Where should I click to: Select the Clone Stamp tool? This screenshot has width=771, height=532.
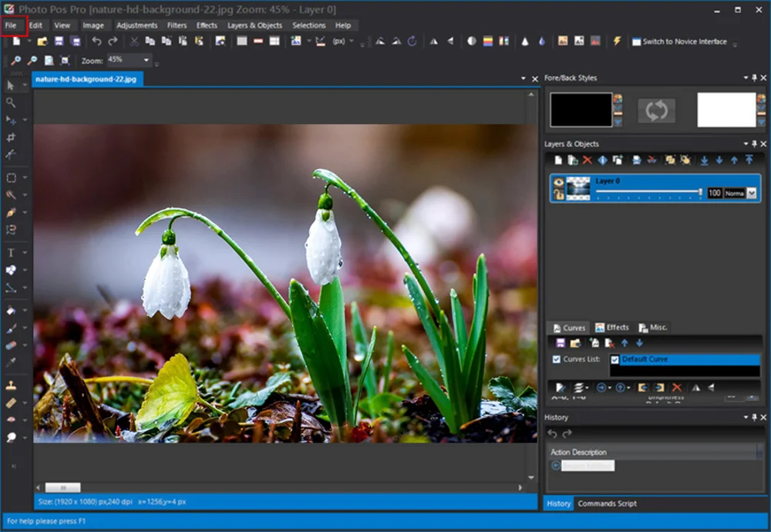pos(11,386)
